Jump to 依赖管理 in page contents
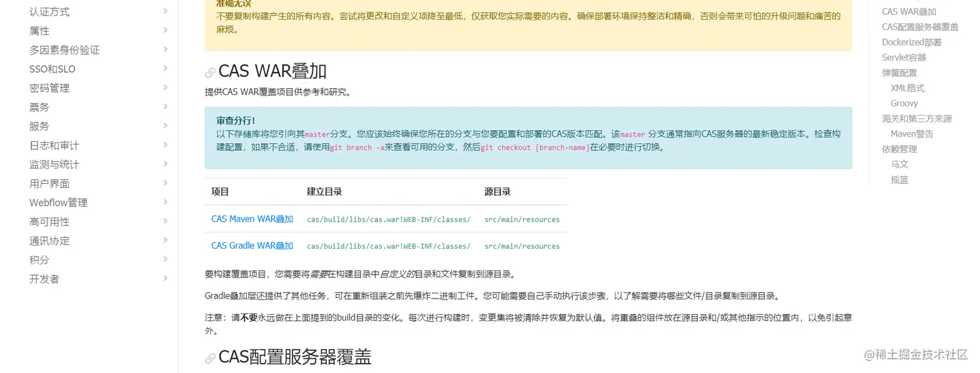The width and height of the screenshot is (980, 373). tap(900, 149)
